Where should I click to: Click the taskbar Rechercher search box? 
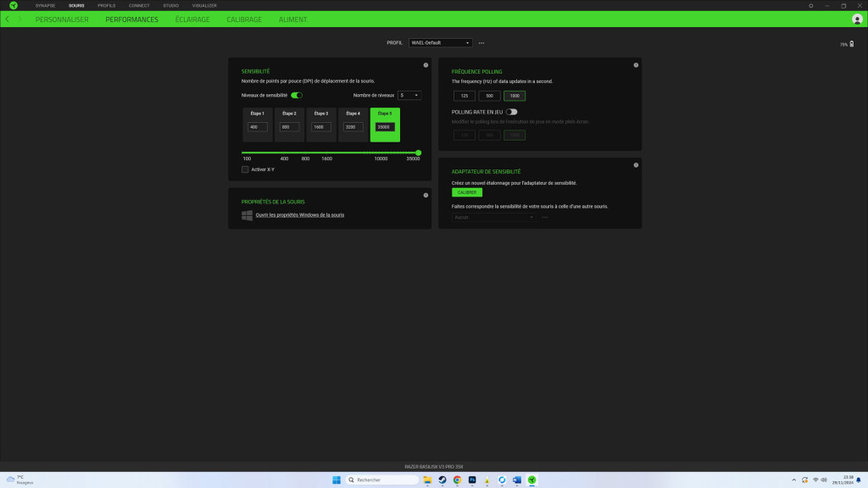(382, 480)
